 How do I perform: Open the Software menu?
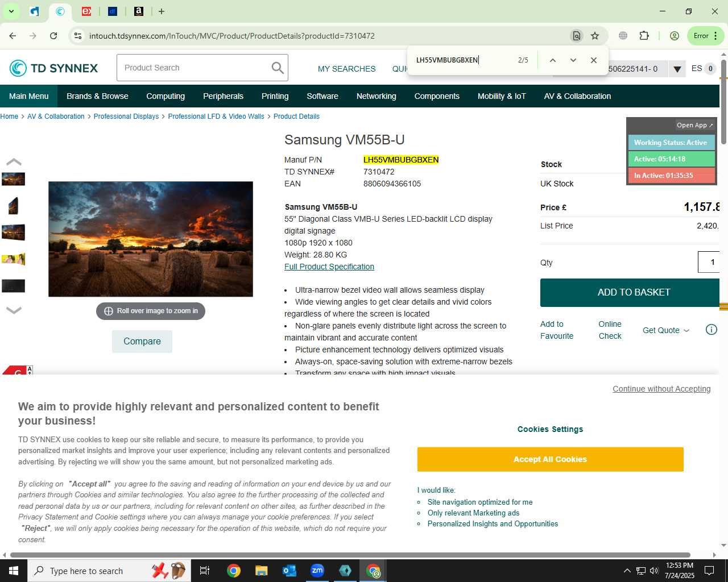(x=322, y=96)
